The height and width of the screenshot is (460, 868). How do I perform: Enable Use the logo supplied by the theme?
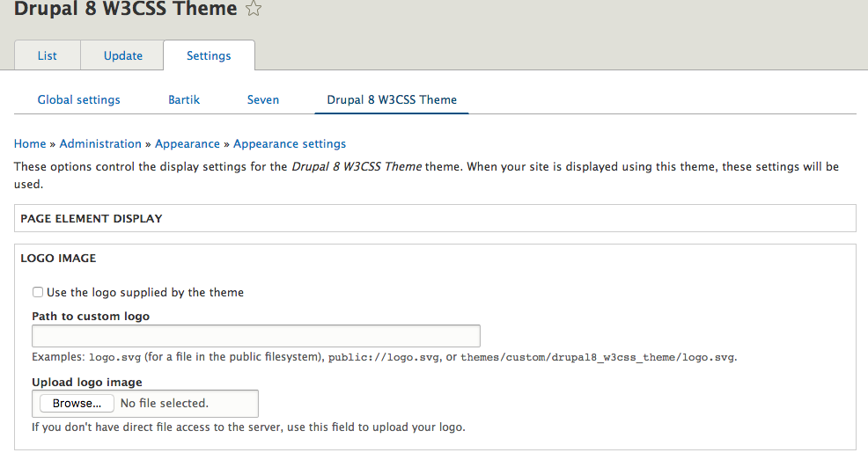[38, 292]
